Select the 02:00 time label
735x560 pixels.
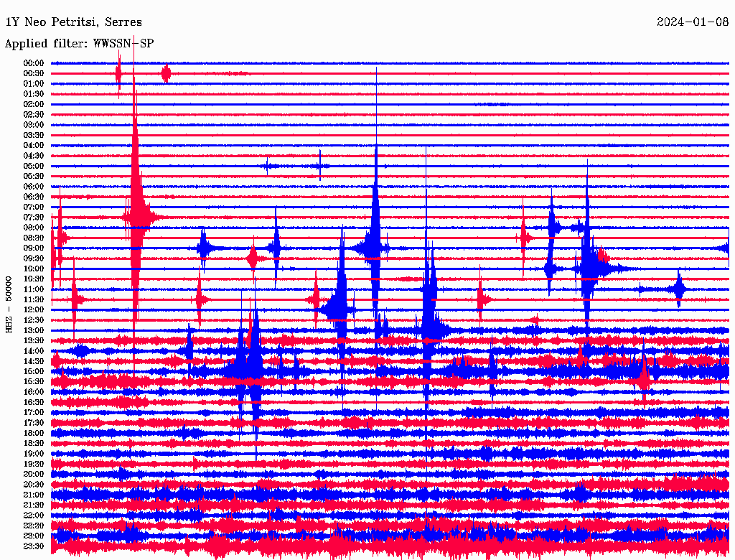pos(34,104)
